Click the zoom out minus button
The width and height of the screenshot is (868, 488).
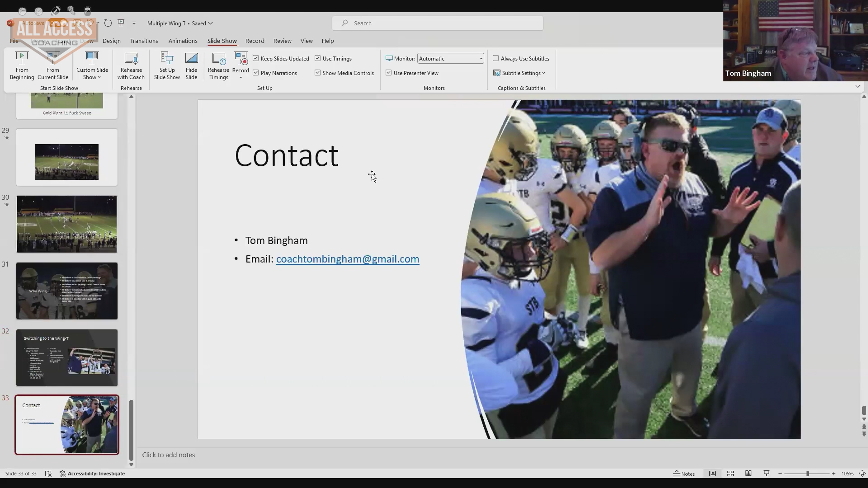click(x=780, y=474)
